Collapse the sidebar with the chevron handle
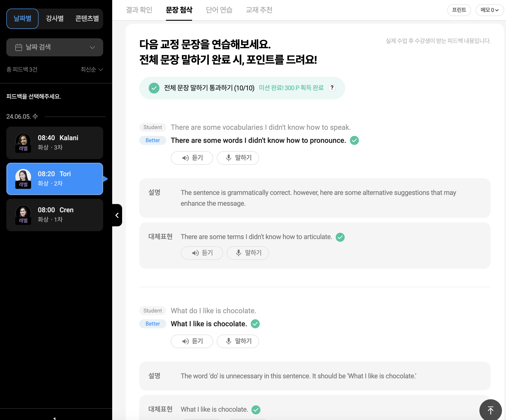The width and height of the screenshot is (506, 420). pos(117,215)
